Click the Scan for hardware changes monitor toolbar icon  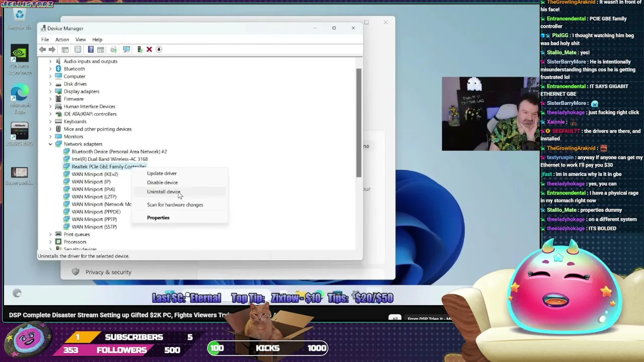pyautogui.click(x=126, y=49)
